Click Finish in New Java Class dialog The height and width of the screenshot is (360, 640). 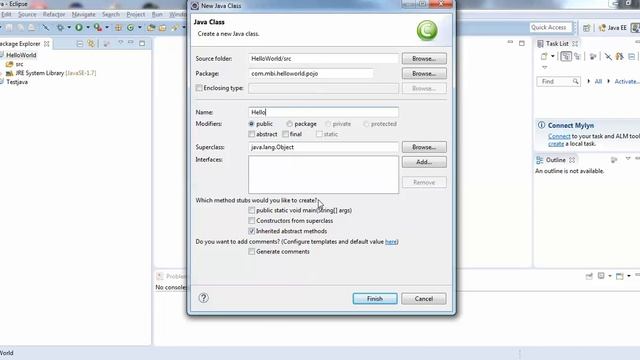[375, 299]
